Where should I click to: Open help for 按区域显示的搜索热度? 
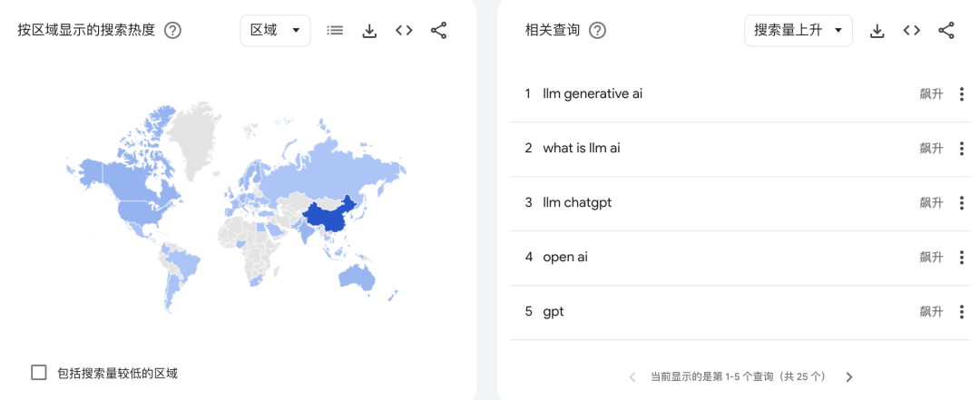(x=172, y=30)
